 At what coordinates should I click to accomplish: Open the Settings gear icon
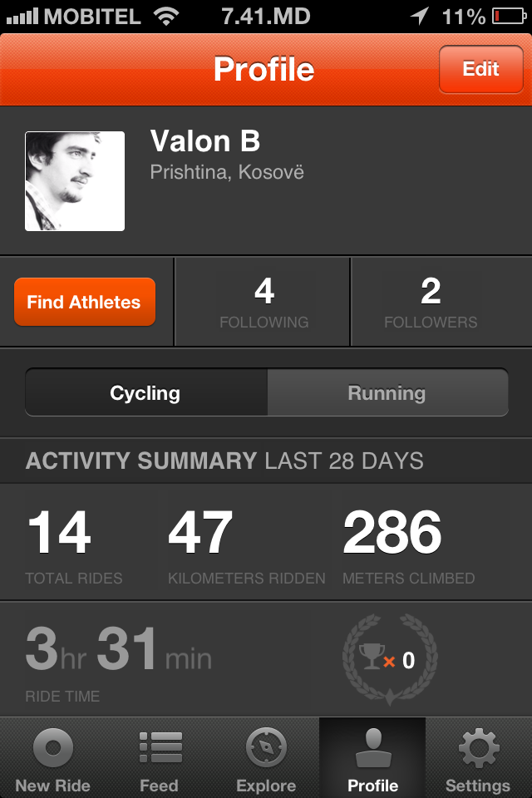pyautogui.click(x=478, y=748)
